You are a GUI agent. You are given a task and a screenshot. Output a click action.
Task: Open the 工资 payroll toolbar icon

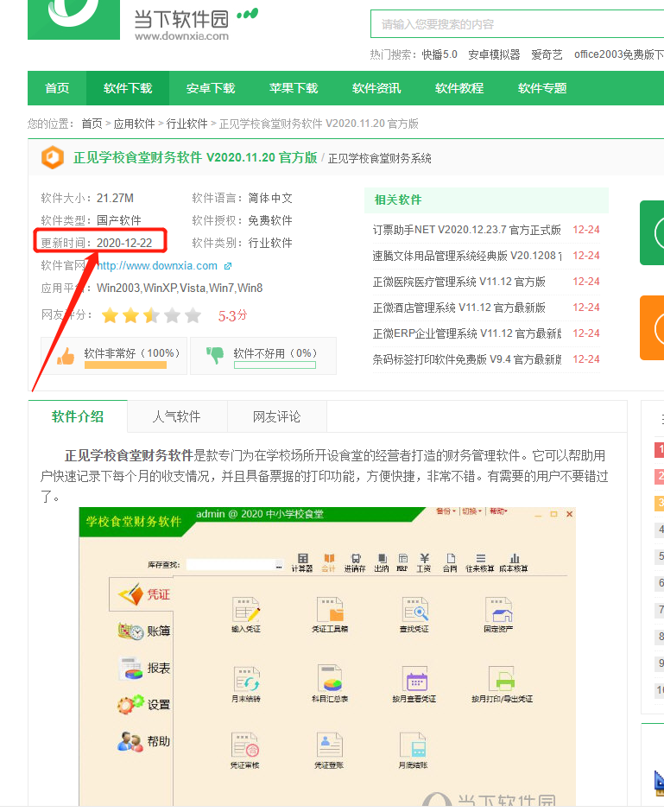tap(424, 561)
